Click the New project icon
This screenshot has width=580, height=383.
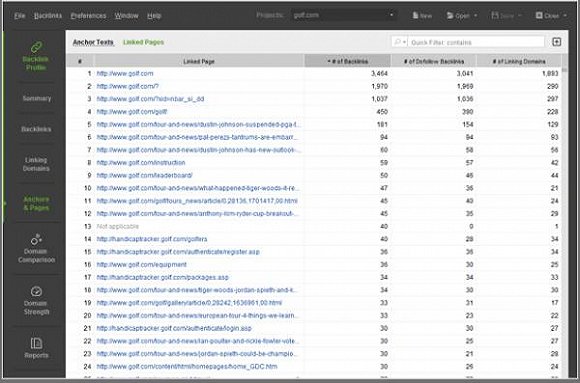point(415,16)
